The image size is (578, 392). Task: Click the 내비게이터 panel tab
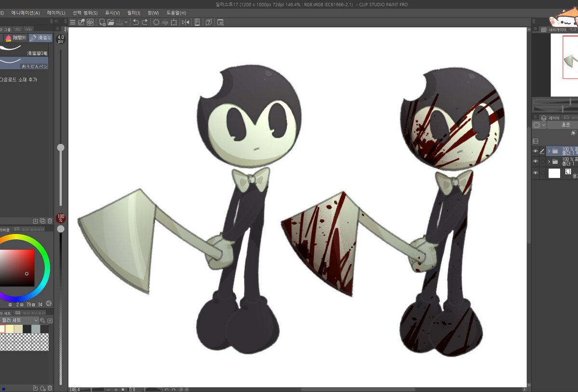555,29
